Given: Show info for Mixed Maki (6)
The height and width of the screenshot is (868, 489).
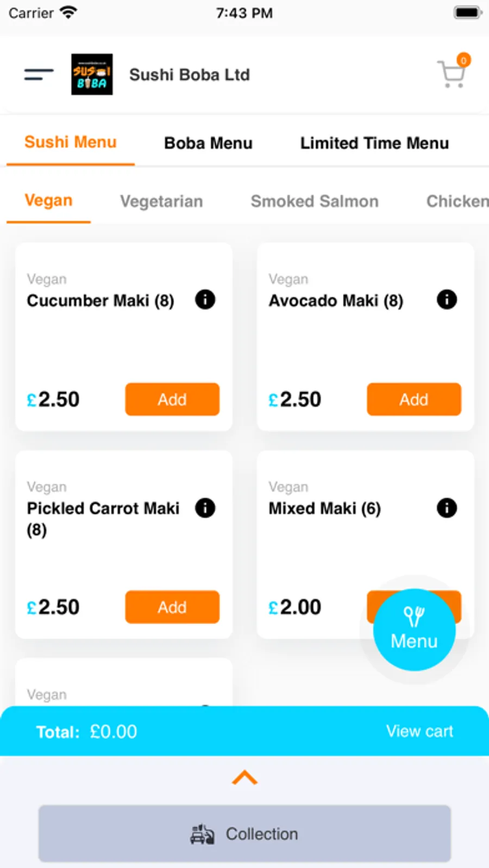Looking at the screenshot, I should pyautogui.click(x=447, y=508).
